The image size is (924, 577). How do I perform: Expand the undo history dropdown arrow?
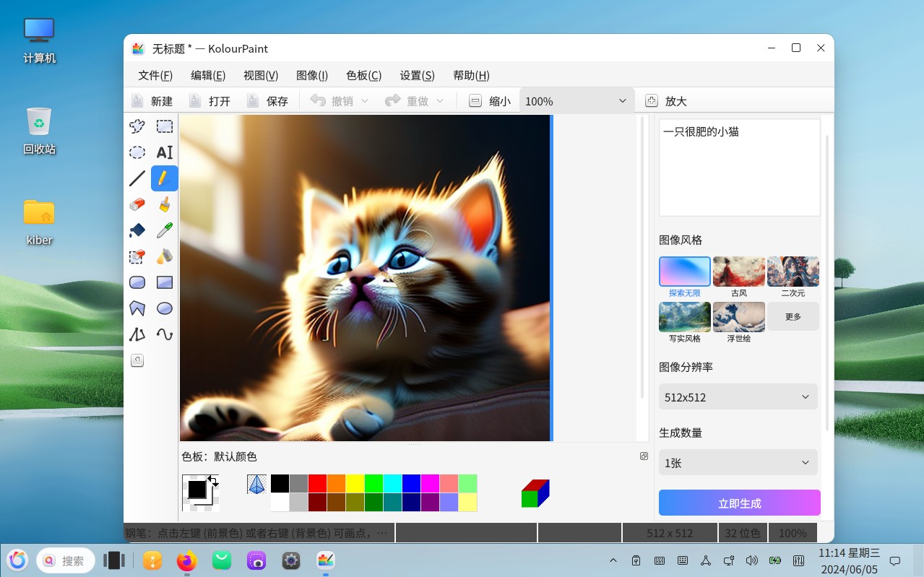[x=365, y=101]
